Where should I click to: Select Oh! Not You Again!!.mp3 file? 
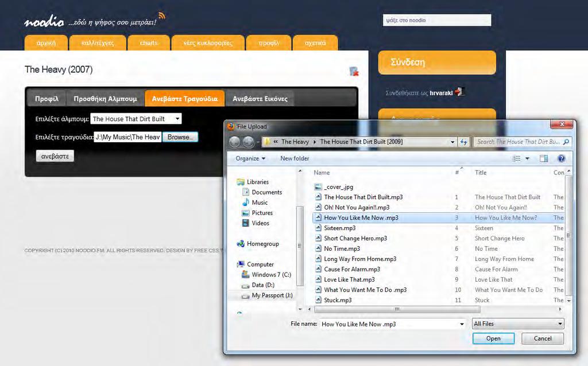(x=357, y=208)
